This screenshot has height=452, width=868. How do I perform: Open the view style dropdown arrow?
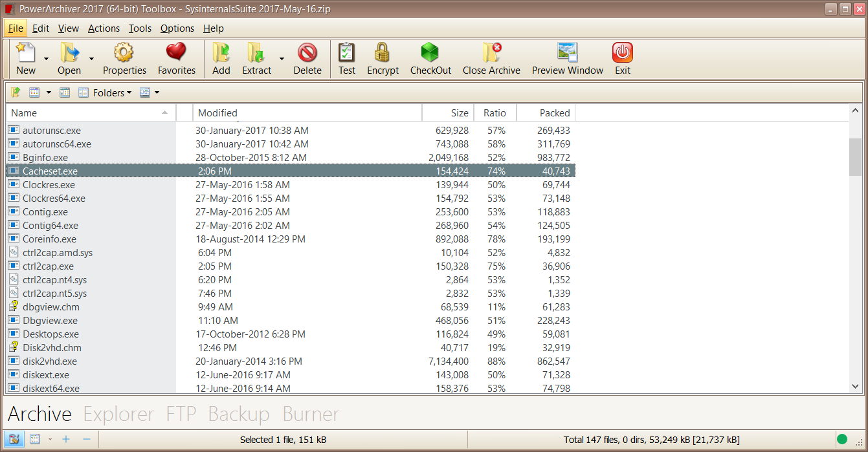coord(49,92)
